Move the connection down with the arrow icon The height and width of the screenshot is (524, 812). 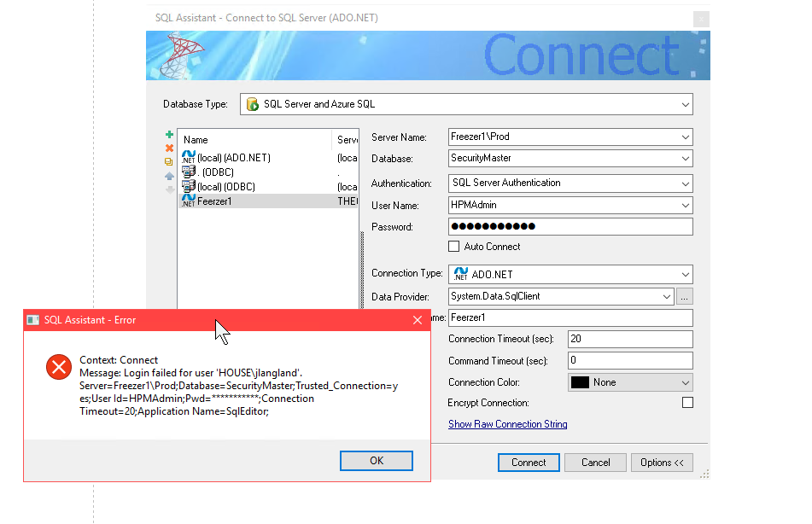point(169,190)
